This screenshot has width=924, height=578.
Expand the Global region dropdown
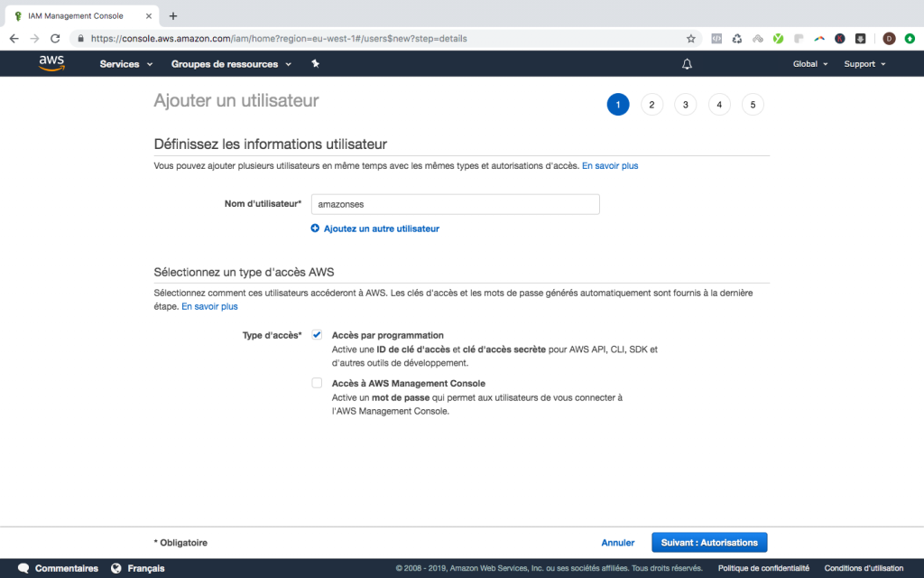[809, 64]
